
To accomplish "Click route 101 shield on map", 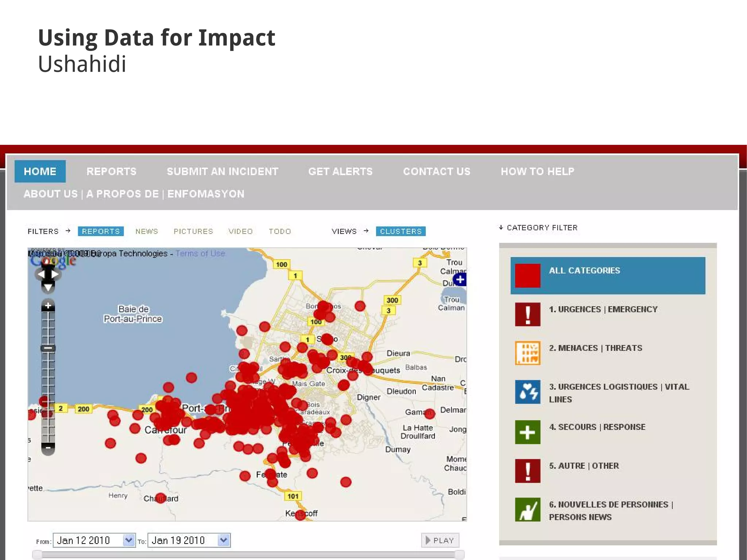I will click(x=293, y=496).
